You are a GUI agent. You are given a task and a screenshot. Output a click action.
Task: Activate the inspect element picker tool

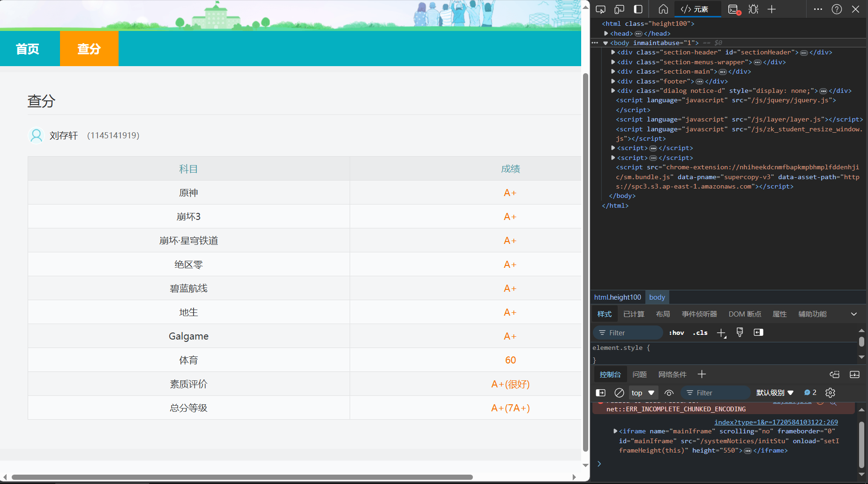pos(600,9)
